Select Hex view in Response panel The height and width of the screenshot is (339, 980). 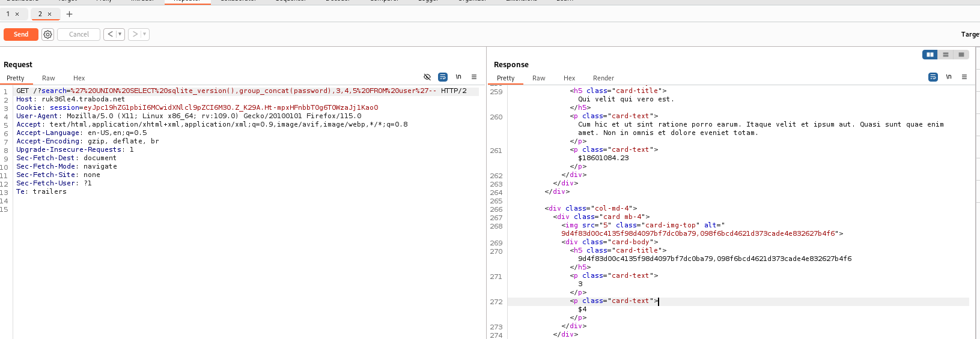pos(570,78)
